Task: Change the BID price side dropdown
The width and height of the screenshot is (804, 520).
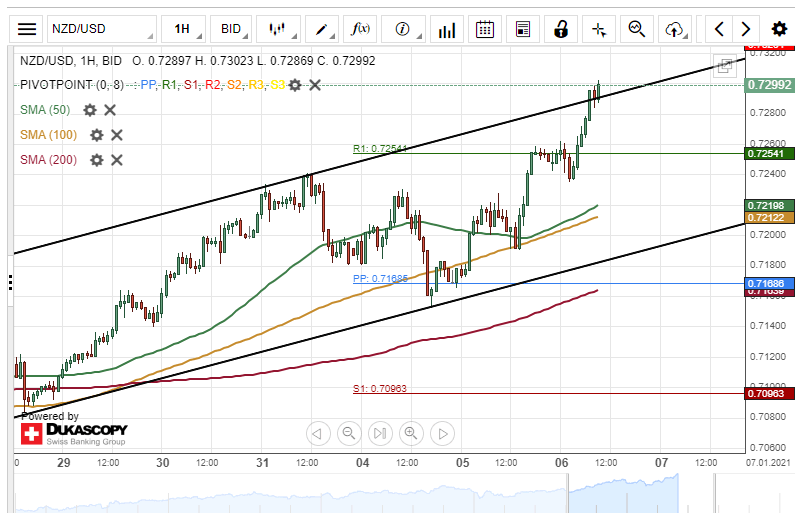Action: click(x=236, y=29)
